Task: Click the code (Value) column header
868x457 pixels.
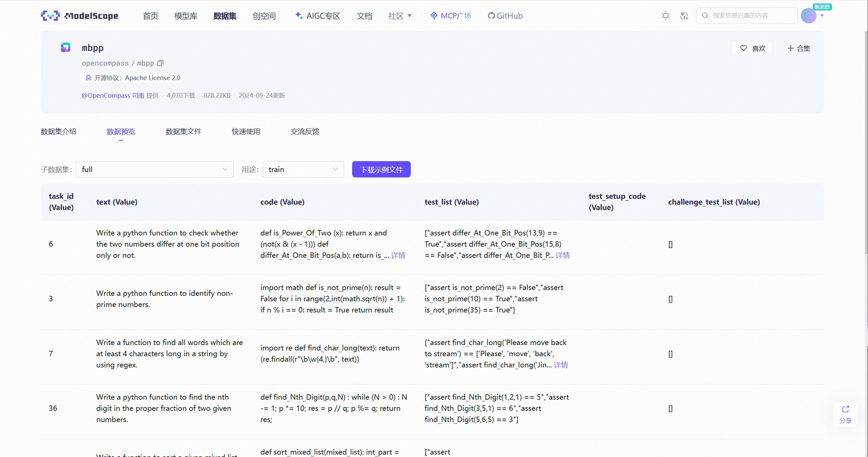Action: tap(282, 202)
